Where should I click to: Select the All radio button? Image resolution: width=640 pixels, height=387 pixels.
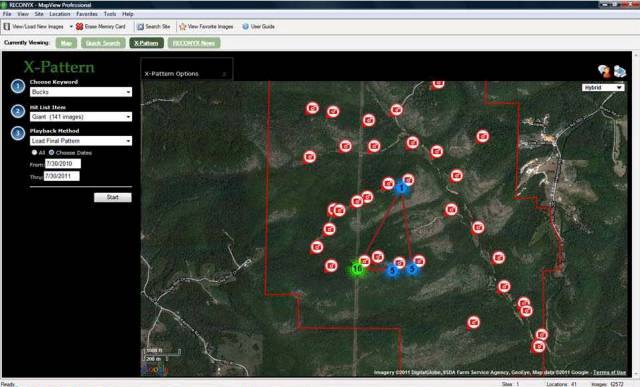point(35,152)
